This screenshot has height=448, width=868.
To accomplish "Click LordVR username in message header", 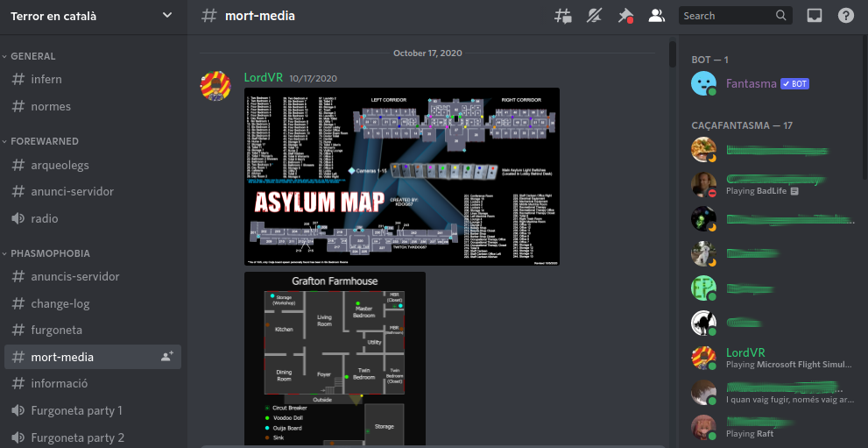I will (x=263, y=77).
